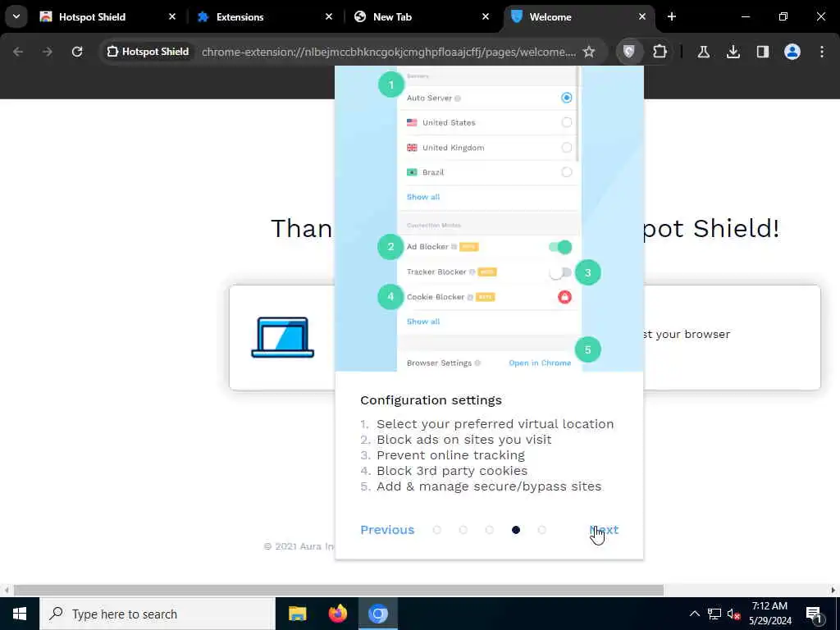Open File Explorer from taskbar
The height and width of the screenshot is (630, 840).
click(297, 614)
